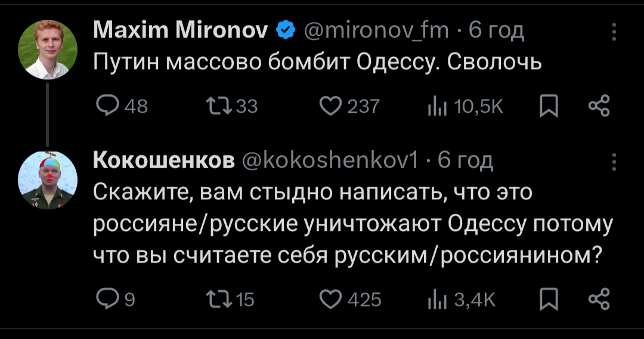
Task: Click the Maxim Mironov display name
Action: (x=181, y=29)
